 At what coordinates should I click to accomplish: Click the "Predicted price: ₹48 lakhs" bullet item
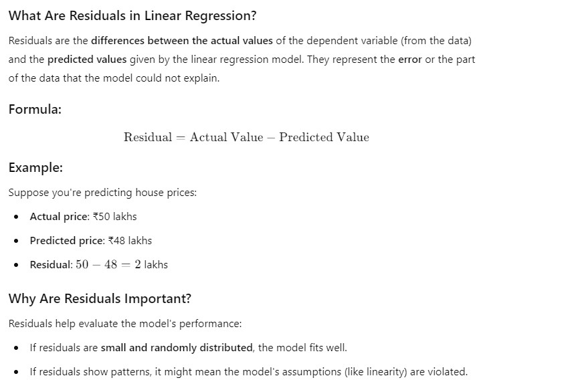tap(90, 240)
